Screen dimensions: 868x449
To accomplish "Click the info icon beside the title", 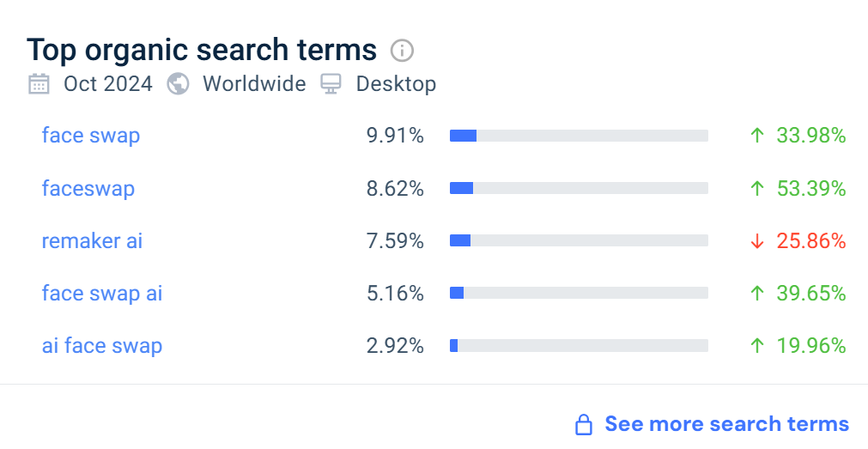I will click(x=402, y=51).
